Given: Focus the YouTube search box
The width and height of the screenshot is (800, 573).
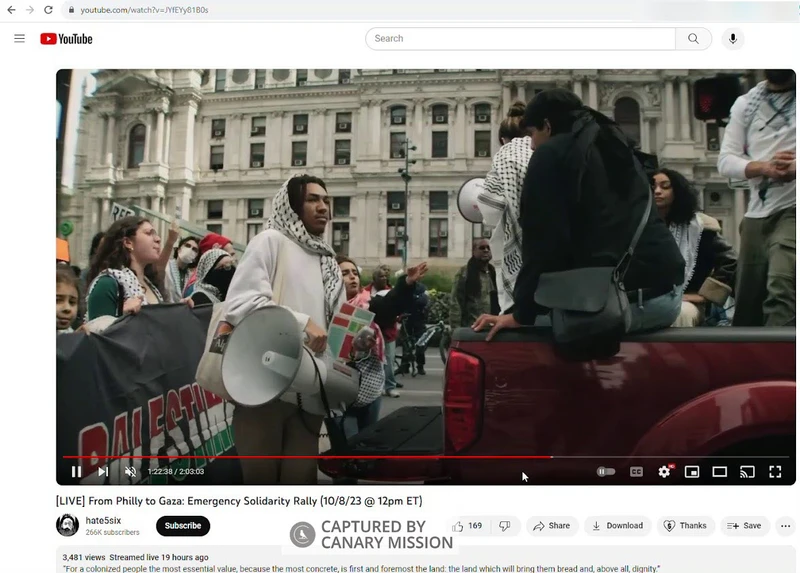Looking at the screenshot, I should [520, 39].
